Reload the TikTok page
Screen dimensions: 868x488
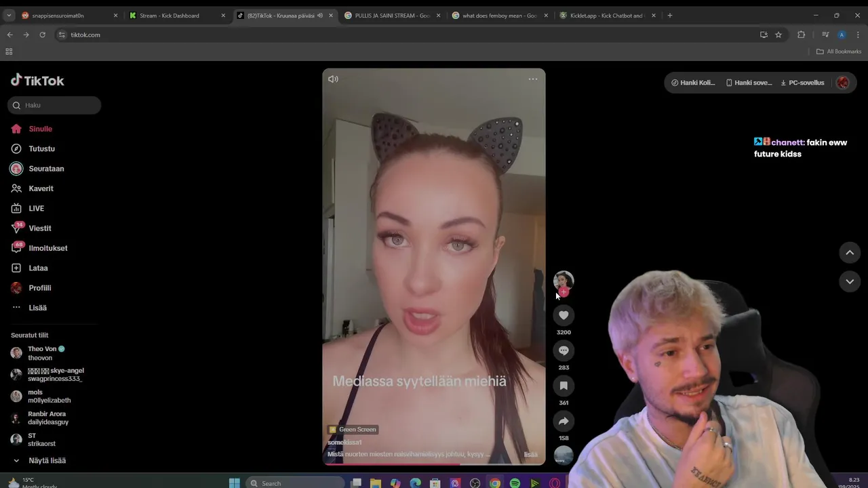(x=42, y=35)
